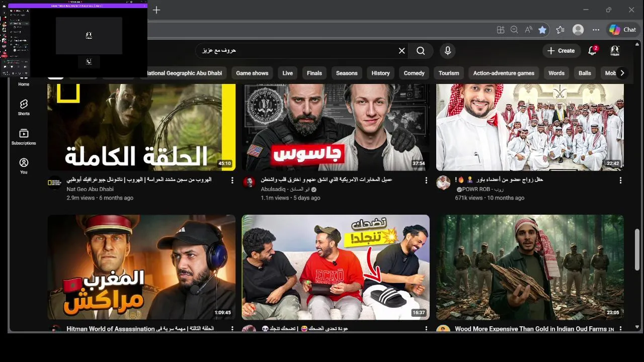Open the Abulsadiq channel avatar

(x=249, y=183)
